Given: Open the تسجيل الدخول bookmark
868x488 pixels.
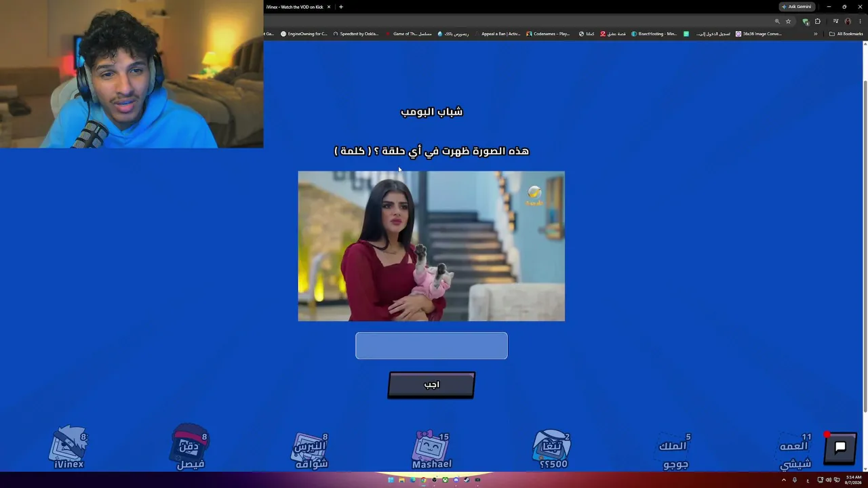Looking at the screenshot, I should pos(712,34).
